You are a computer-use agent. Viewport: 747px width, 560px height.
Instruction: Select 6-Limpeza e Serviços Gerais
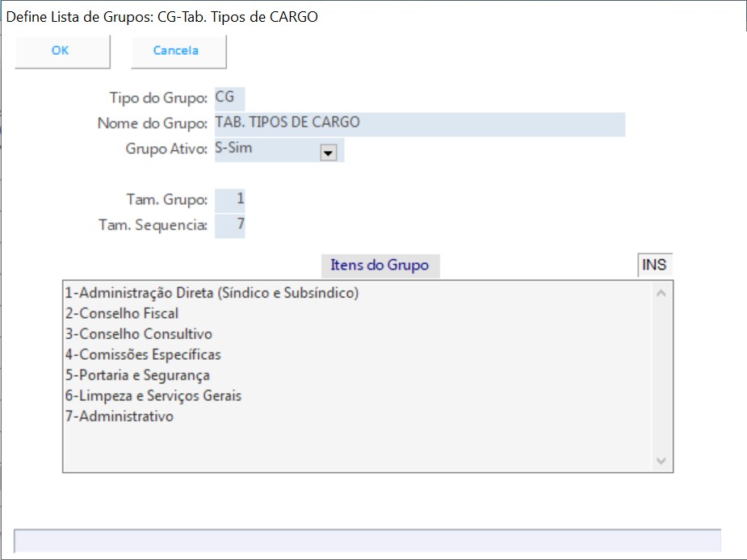153,396
